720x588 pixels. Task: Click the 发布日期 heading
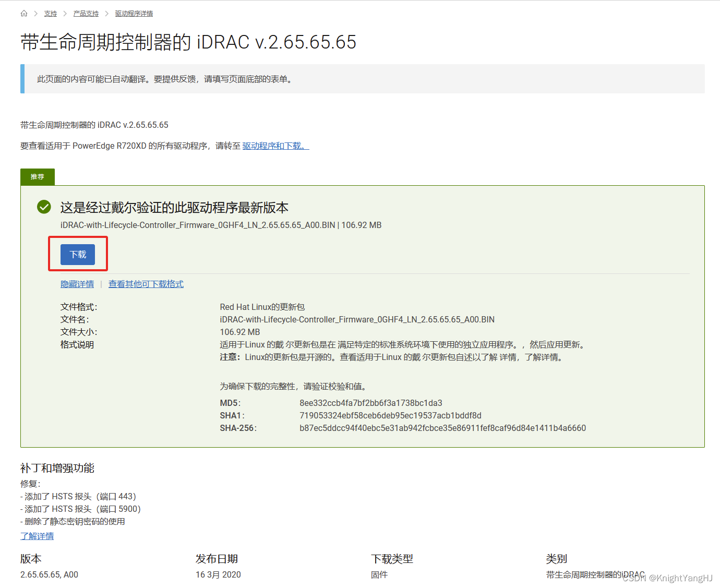point(217,559)
